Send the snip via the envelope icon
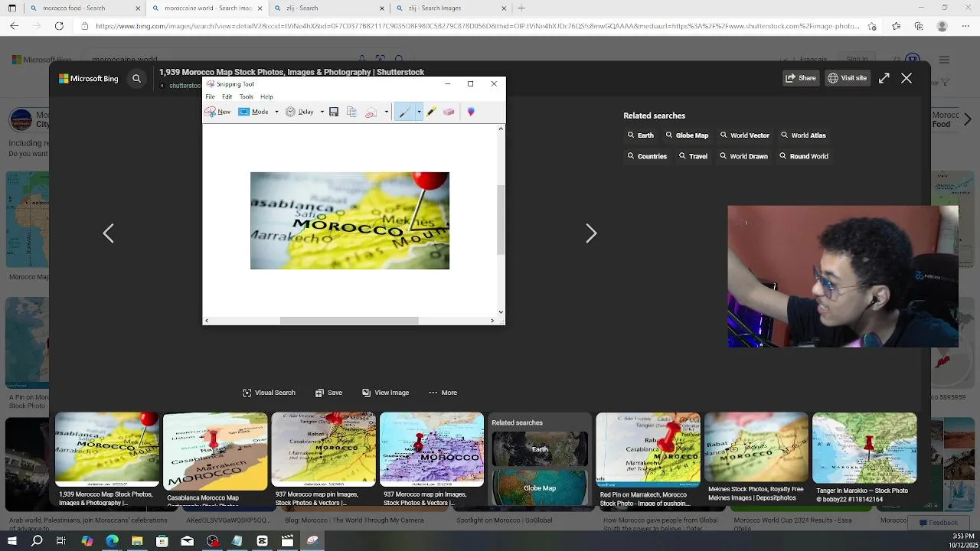 tap(371, 112)
